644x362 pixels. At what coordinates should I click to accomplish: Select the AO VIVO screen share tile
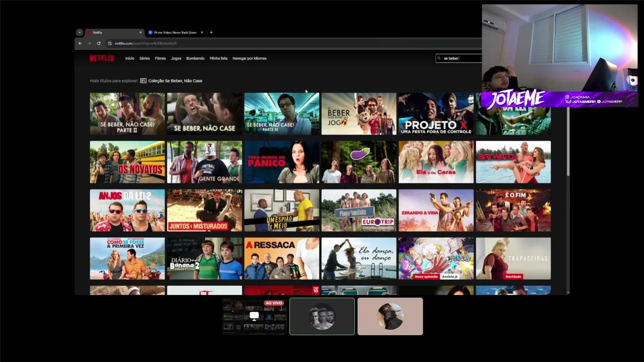[254, 316]
